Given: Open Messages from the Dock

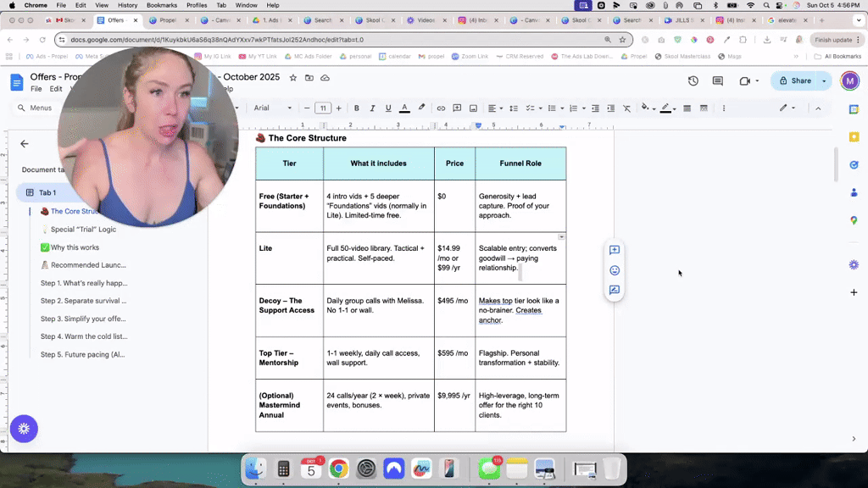Looking at the screenshot, I should point(489,469).
